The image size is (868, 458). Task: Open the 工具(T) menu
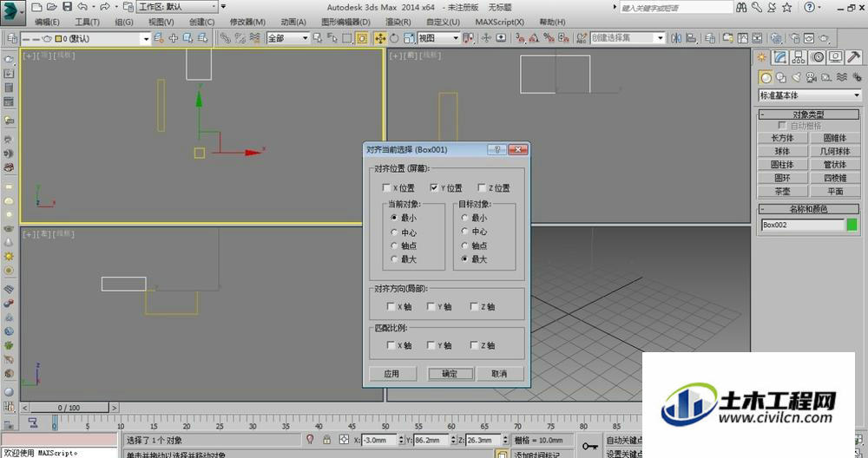tap(87, 22)
